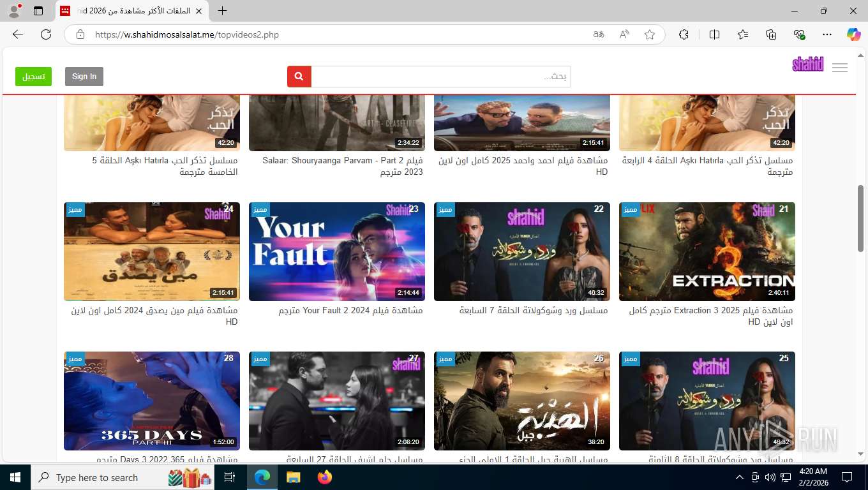Open Salaar: Shouryaanga Parvam title link
868x490 pixels.
click(x=343, y=166)
